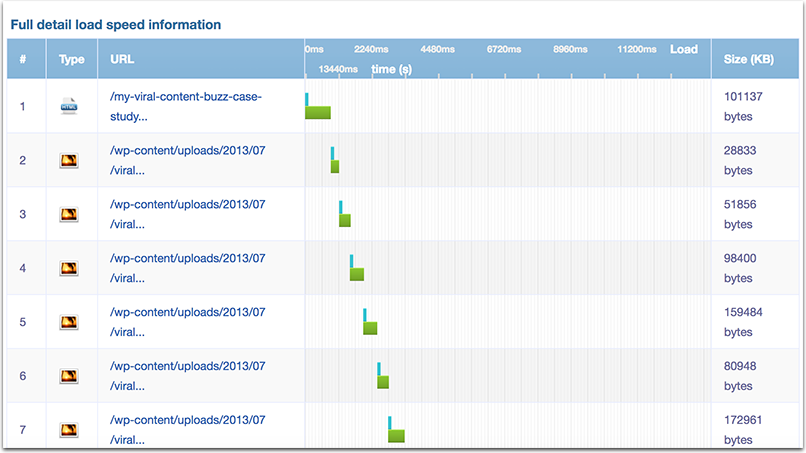This screenshot has width=806, height=453.
Task: Click the image type icon in row 7
Action: coord(69,429)
